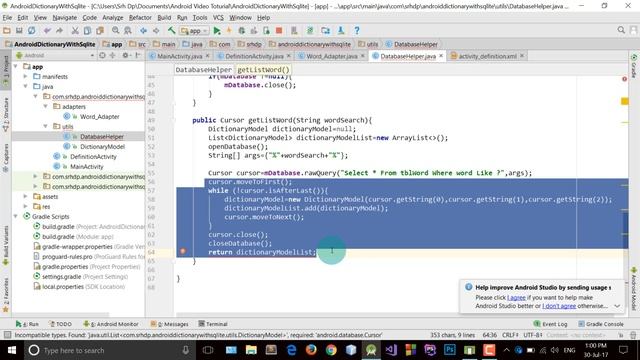Open Replace via second magnifier icon
Image resolution: width=640 pixels, height=360 pixels.
[x=128, y=31]
